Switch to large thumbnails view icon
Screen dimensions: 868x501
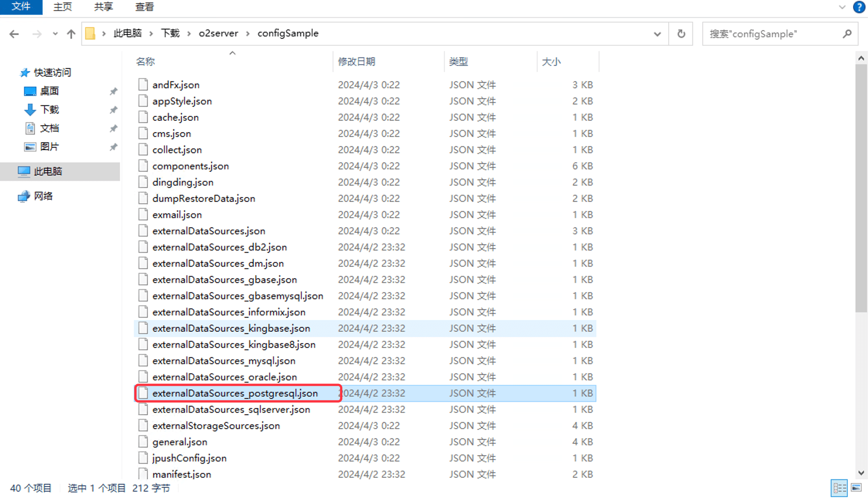click(x=856, y=488)
